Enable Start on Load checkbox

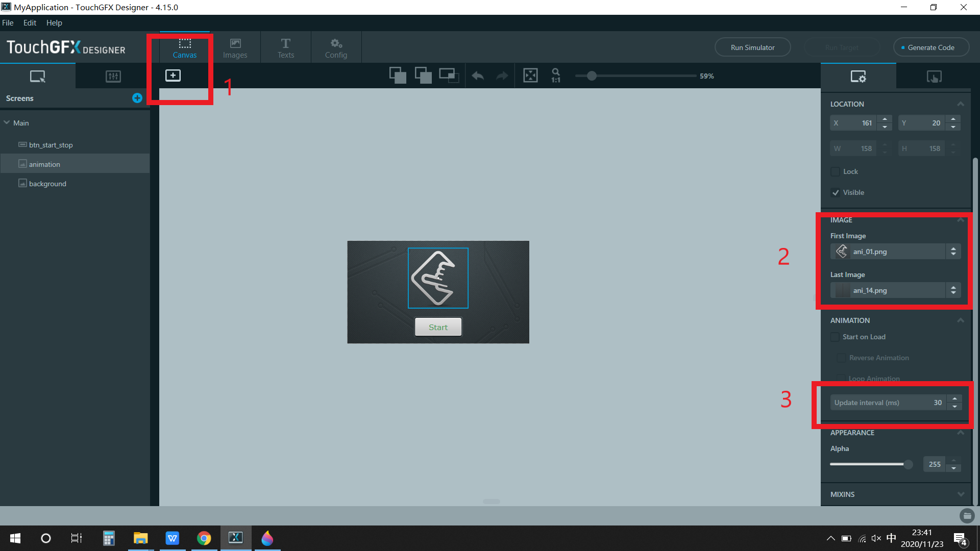835,337
